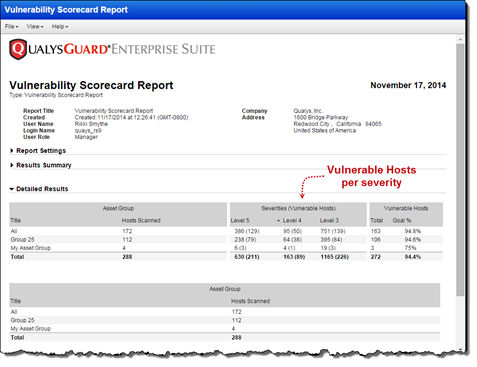Sort first table by Title header
This screenshot has height=367, width=477.
tap(16, 220)
